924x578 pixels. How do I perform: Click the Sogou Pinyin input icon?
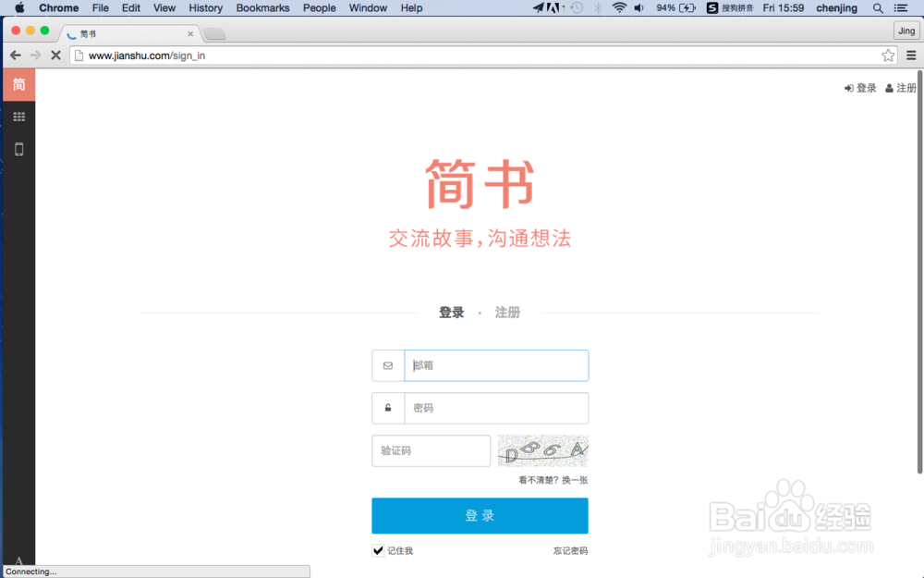pyautogui.click(x=710, y=7)
